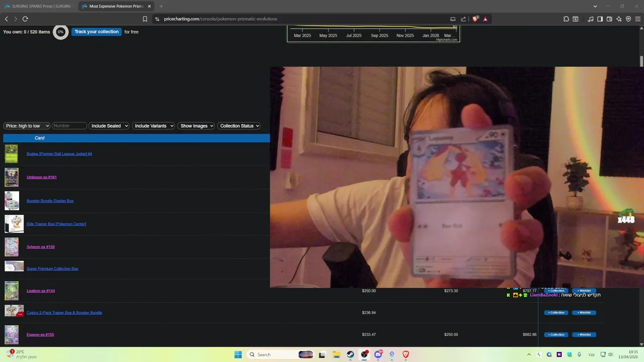Image resolution: width=644 pixels, height=362 pixels.
Task: Open a new browser tab
Action: click(x=161, y=6)
